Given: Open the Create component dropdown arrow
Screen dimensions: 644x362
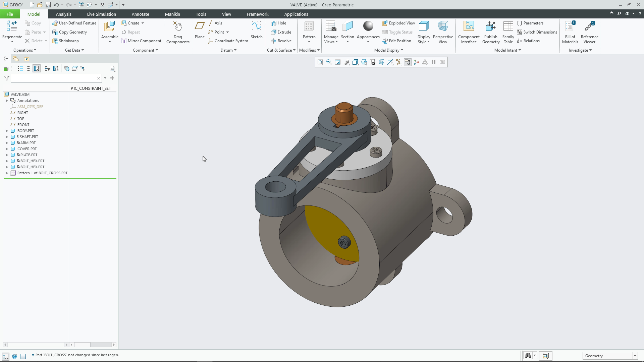Looking at the screenshot, I should coord(143,23).
